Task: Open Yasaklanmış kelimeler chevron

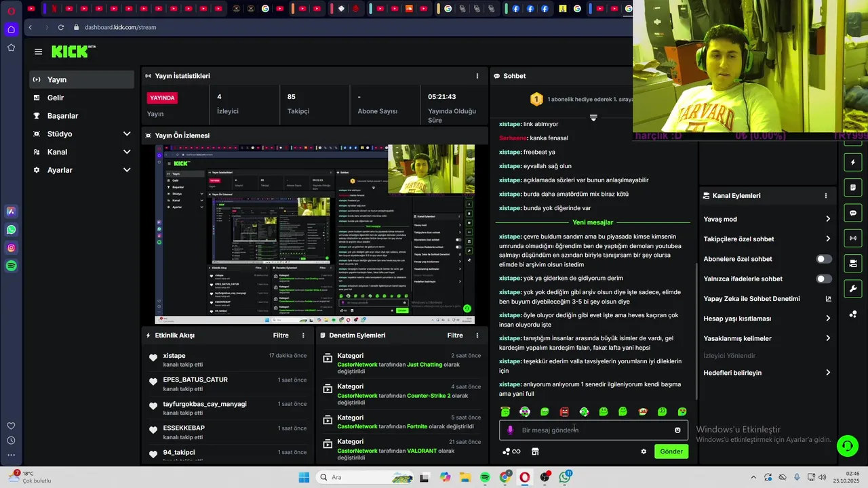Action: click(x=828, y=338)
